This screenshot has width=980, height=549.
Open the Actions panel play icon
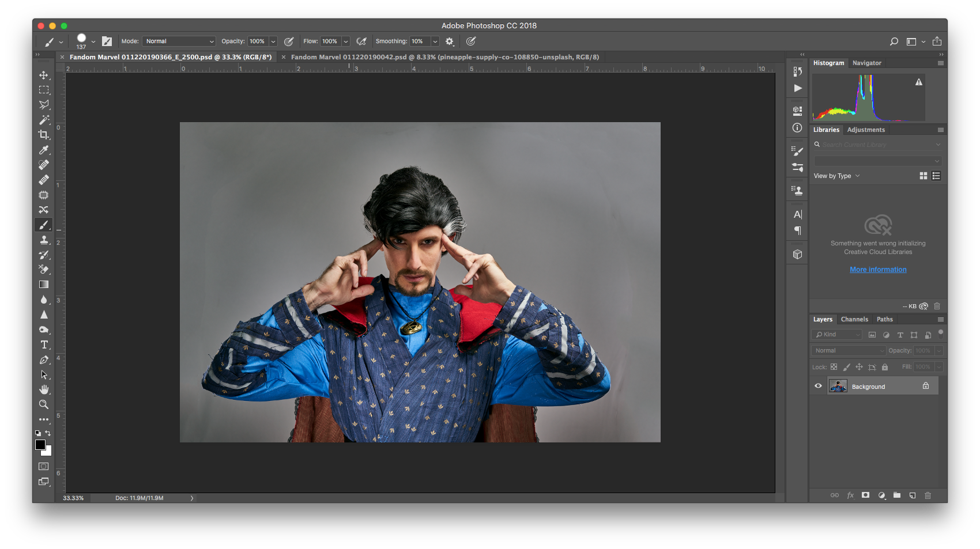click(x=798, y=88)
